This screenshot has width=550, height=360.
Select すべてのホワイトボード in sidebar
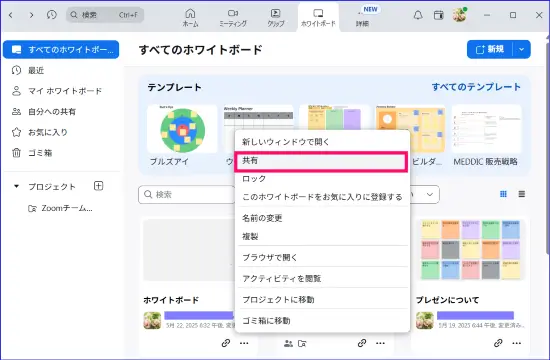(61, 49)
